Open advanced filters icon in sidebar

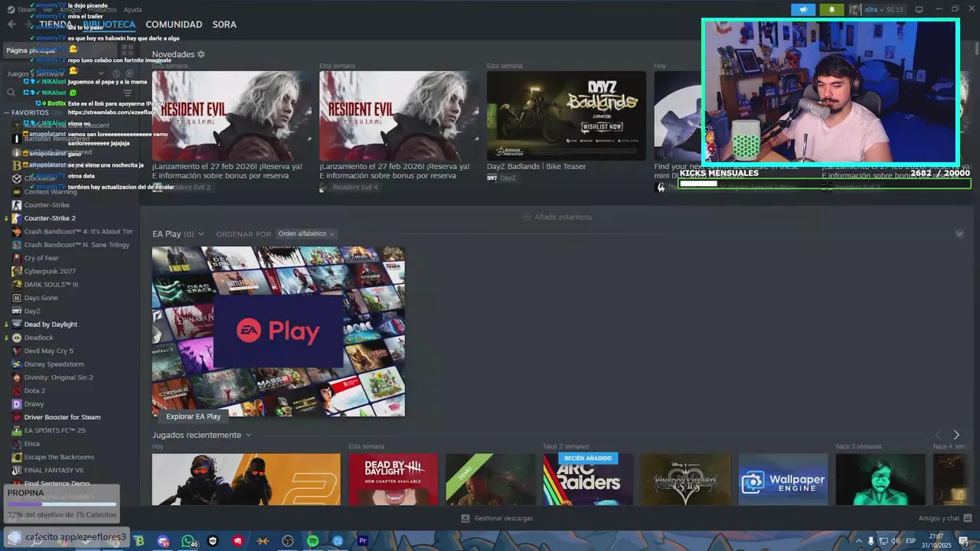click(x=128, y=93)
